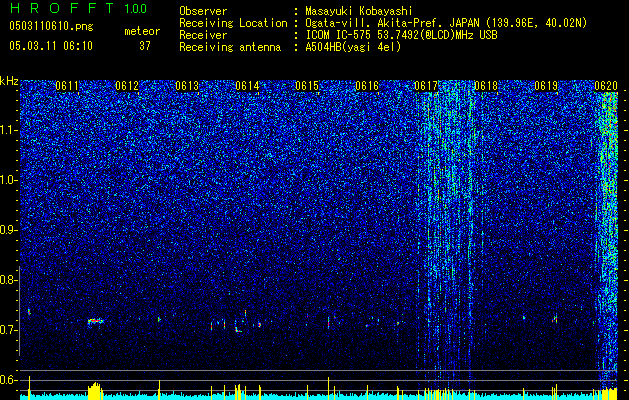Click the 0614 time marker

click(x=247, y=86)
